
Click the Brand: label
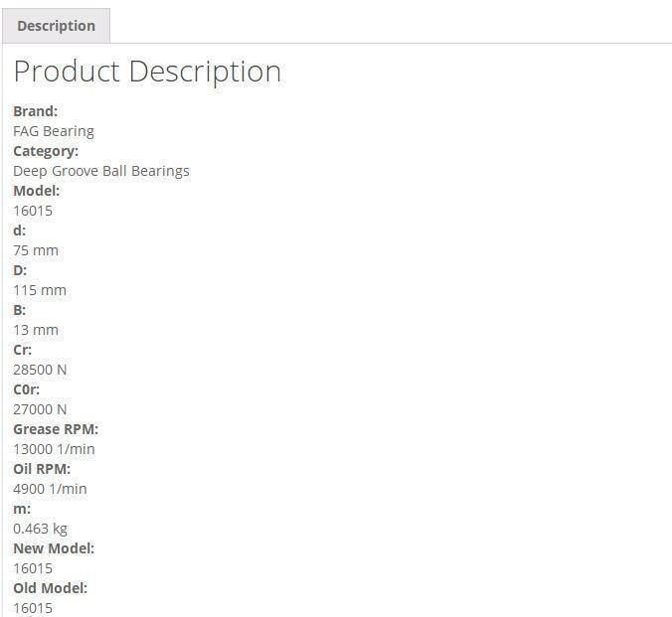[x=35, y=111]
